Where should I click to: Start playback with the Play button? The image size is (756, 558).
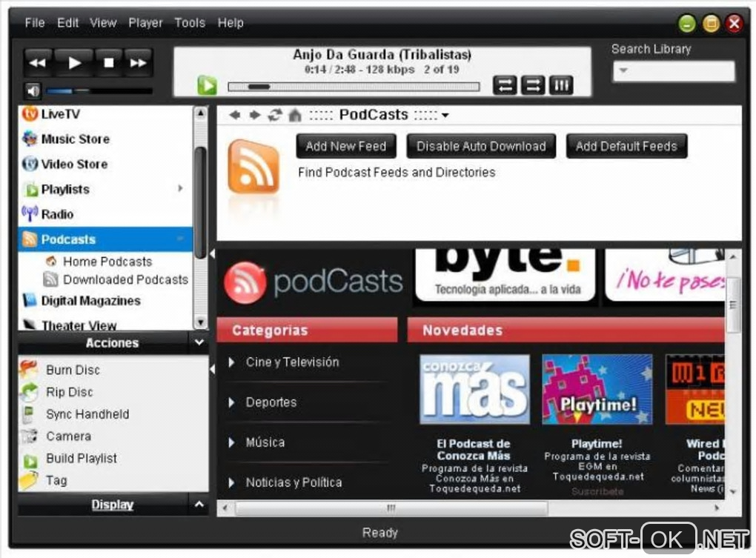tap(74, 63)
